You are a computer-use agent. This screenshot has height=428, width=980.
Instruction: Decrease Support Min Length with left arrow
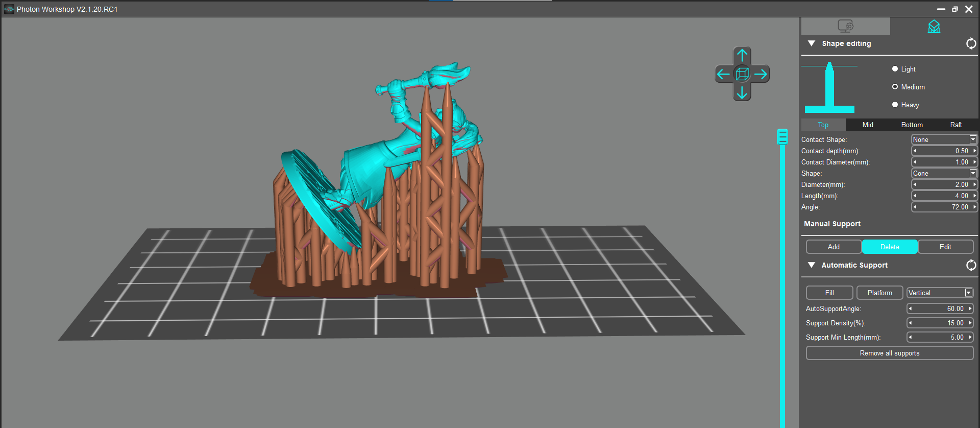tap(910, 337)
